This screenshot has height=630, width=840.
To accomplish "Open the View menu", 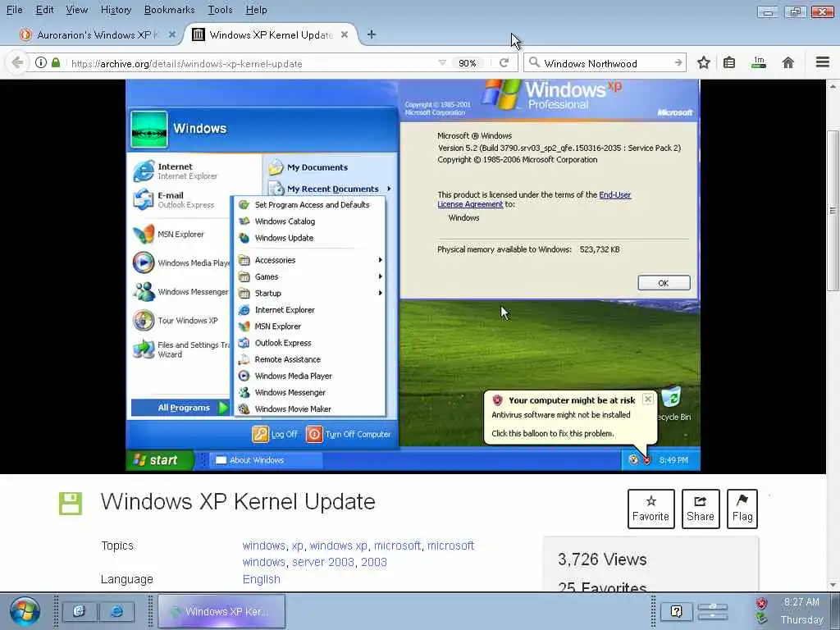I will (x=76, y=10).
